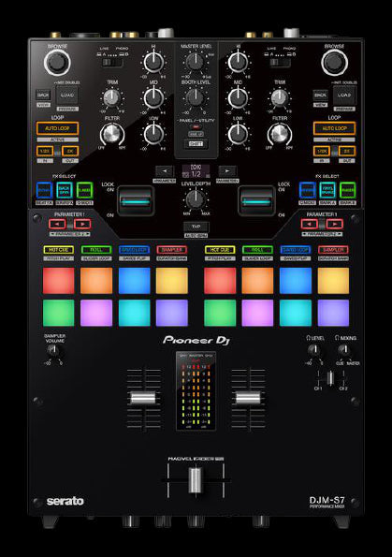Toggle the right deck AUTO LOOP button
The image size is (392, 557).
[335, 128]
